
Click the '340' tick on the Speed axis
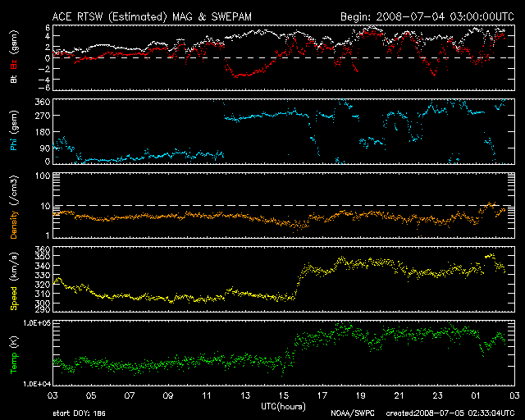click(x=43, y=266)
